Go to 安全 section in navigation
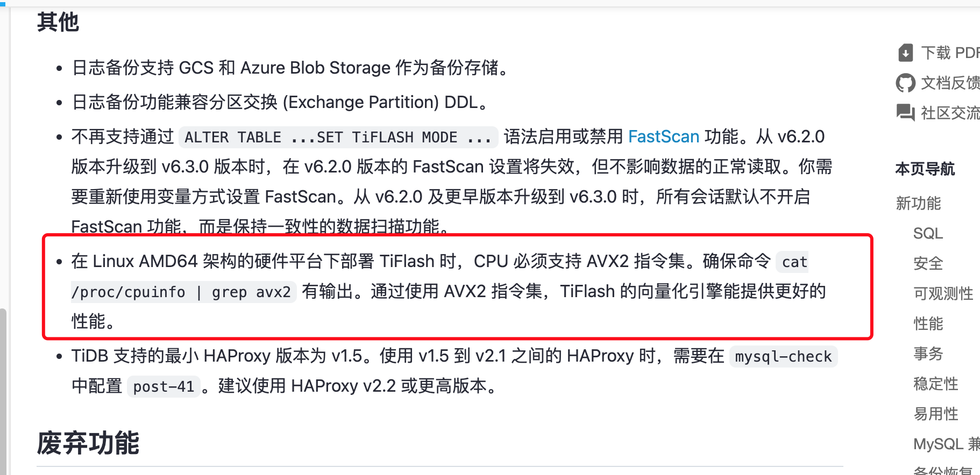Image resolution: width=980 pixels, height=475 pixels. (928, 263)
